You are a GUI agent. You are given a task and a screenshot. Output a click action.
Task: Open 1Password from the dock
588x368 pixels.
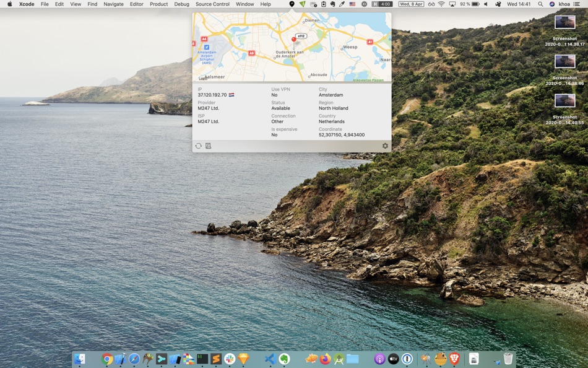pyautogui.click(x=407, y=359)
